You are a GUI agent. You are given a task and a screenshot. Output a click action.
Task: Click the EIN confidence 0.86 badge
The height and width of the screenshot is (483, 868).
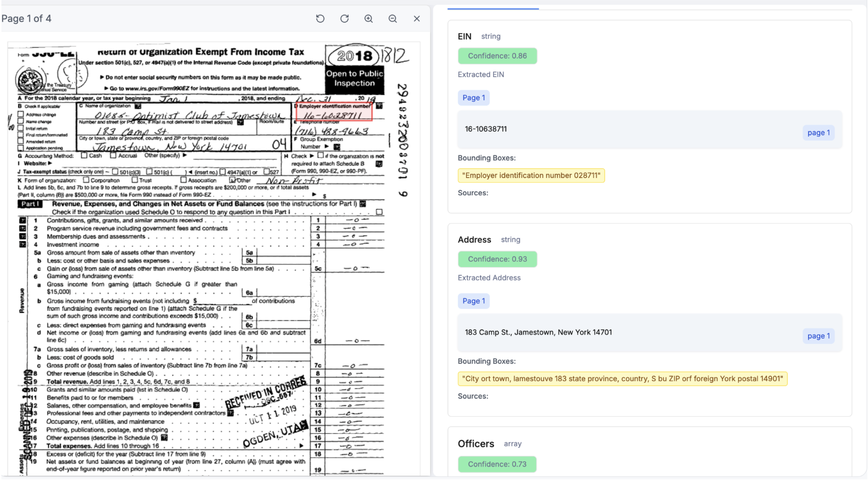coord(497,56)
